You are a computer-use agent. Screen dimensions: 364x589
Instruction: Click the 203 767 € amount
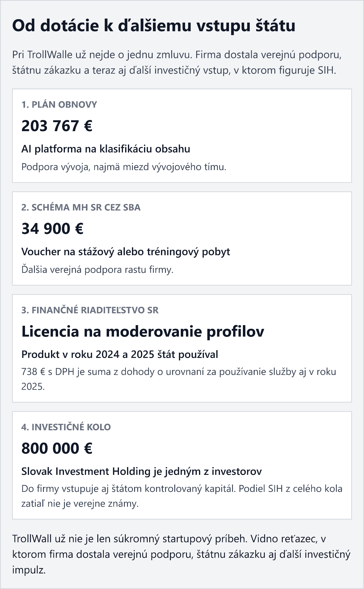point(57,126)
